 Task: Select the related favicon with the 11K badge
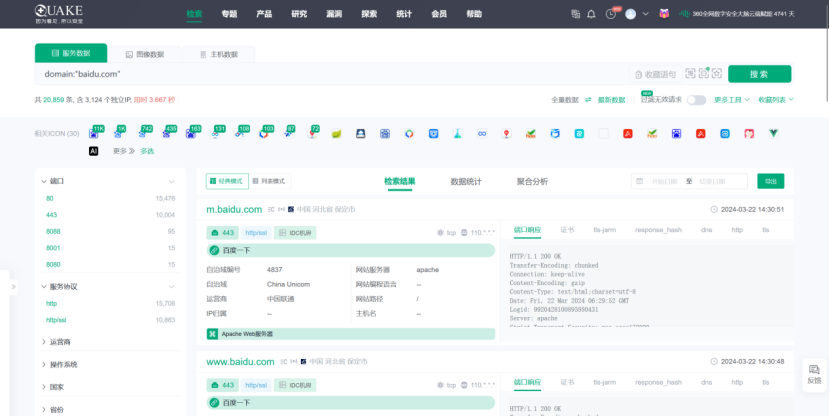point(94,134)
